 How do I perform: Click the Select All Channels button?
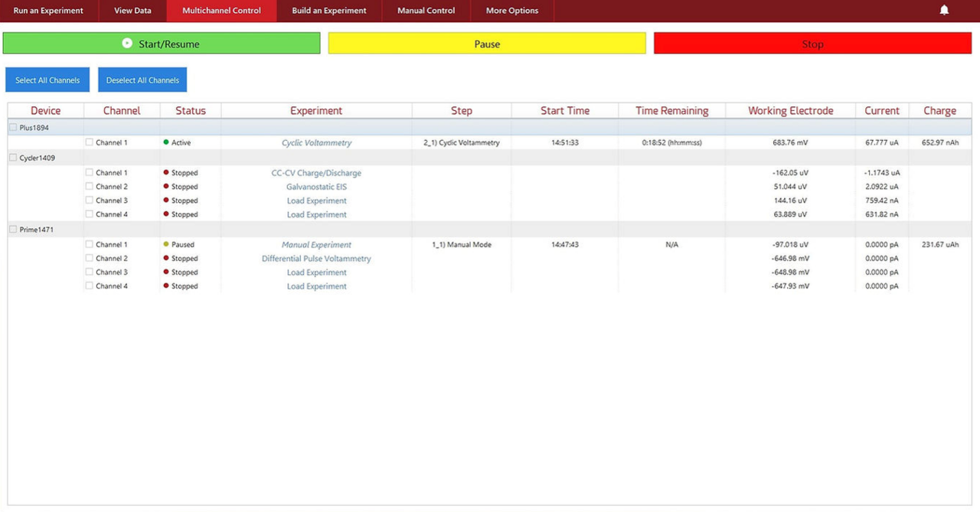47,80
